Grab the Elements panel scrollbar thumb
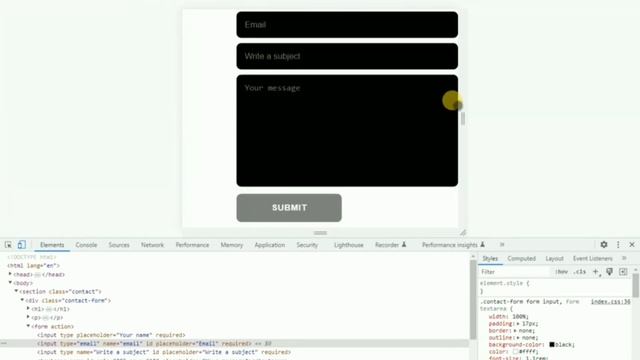This screenshot has height=360, width=640. click(473, 299)
